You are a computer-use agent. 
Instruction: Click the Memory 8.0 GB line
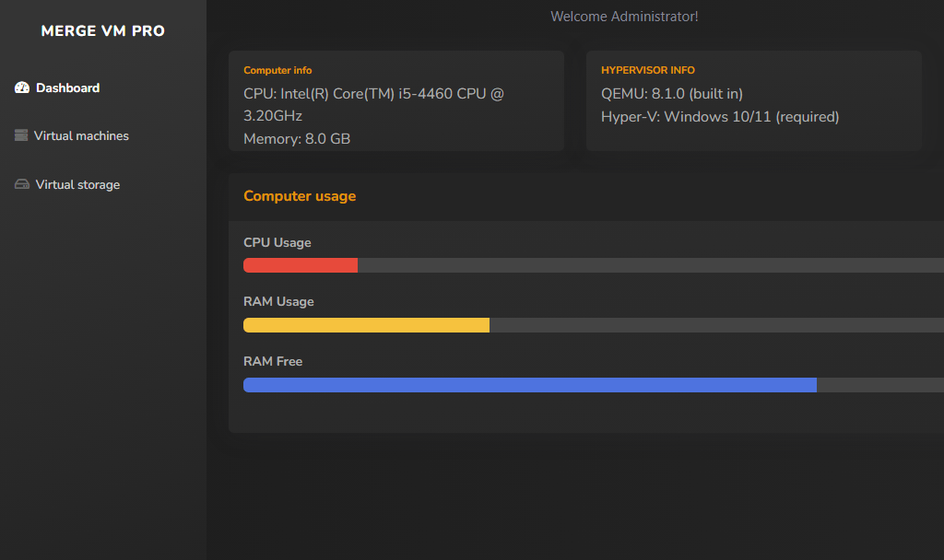click(x=297, y=139)
